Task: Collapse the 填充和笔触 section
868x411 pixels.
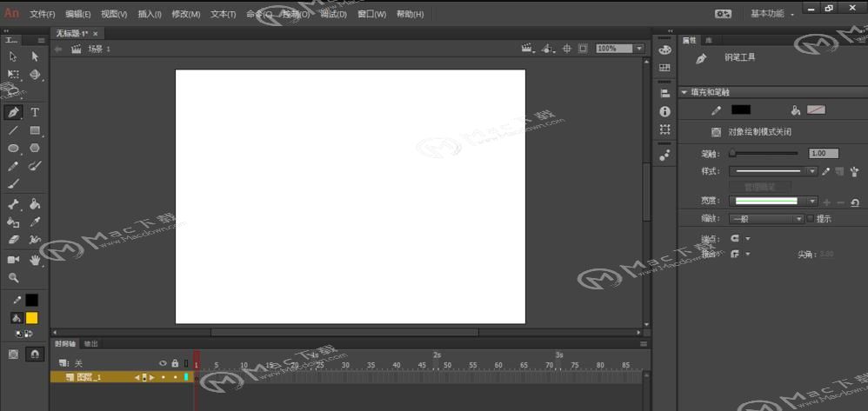Action: click(x=684, y=92)
